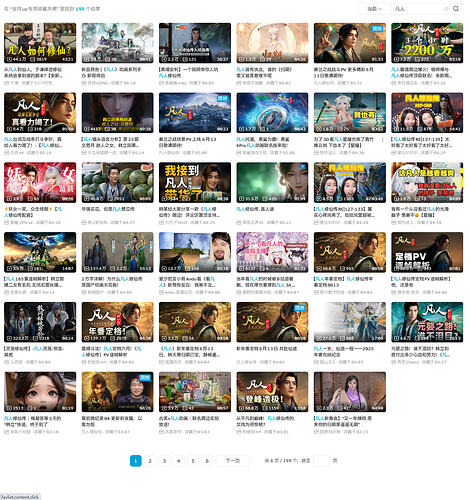Clear the search box with the round x icon
The image size is (470, 500).
(446, 9)
